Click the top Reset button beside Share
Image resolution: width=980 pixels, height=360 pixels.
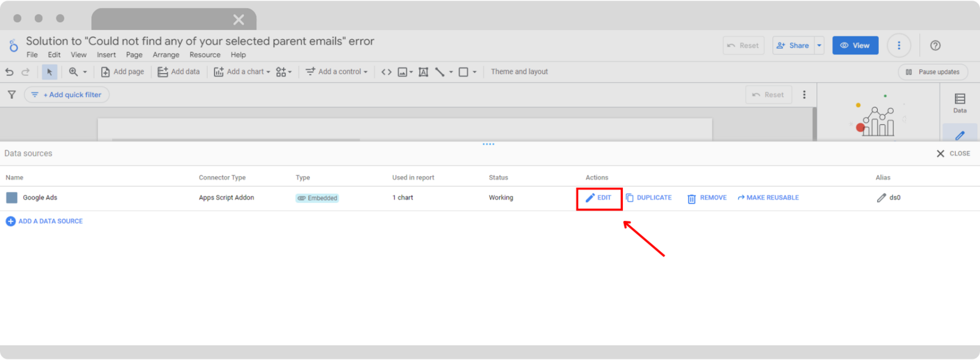click(x=744, y=45)
